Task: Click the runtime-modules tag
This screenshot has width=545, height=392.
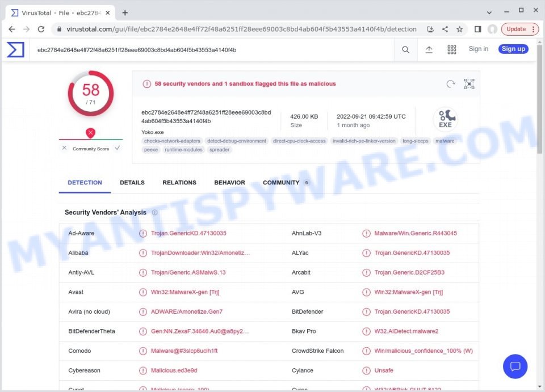Action: 183,150
